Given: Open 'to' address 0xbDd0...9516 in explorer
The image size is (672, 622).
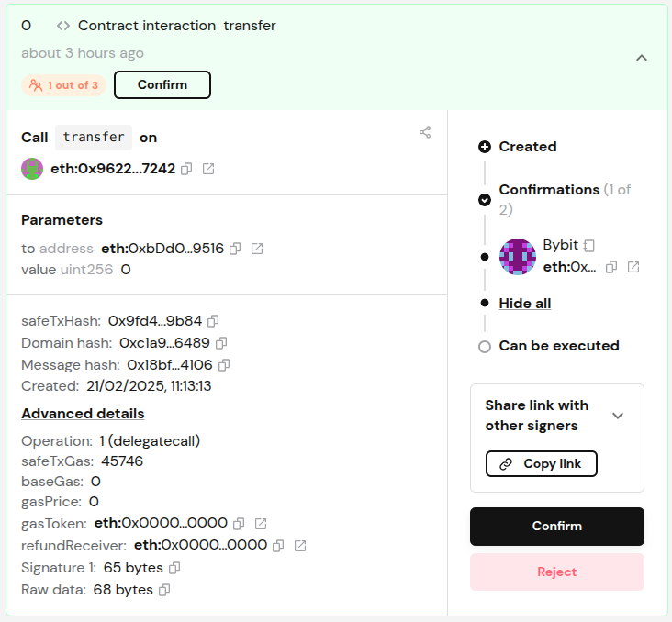Looking at the screenshot, I should coord(257,249).
